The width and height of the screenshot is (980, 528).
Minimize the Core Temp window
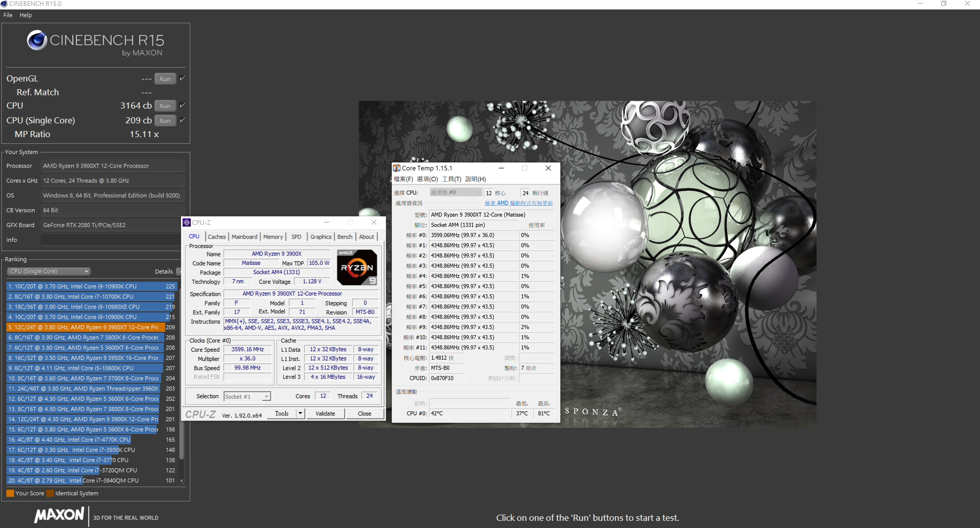click(x=501, y=168)
